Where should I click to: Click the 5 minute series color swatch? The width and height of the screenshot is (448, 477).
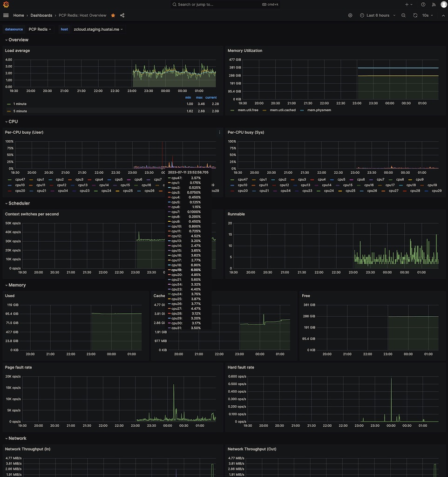pyautogui.click(x=9, y=111)
